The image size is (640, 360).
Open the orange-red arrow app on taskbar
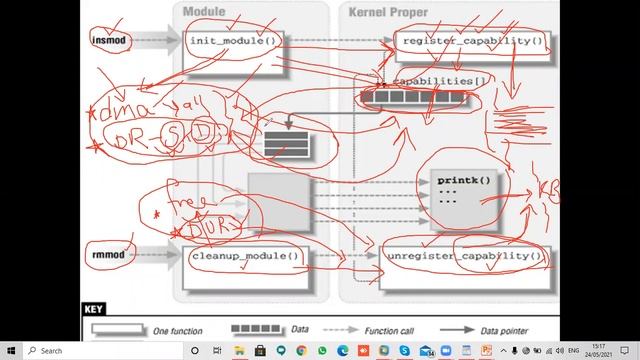pyautogui.click(x=363, y=351)
